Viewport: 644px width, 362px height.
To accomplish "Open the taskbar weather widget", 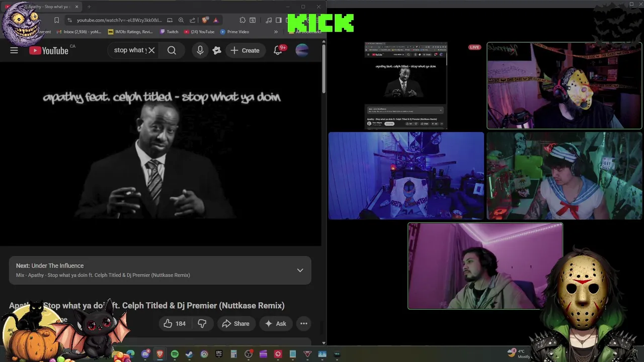I will (518, 353).
